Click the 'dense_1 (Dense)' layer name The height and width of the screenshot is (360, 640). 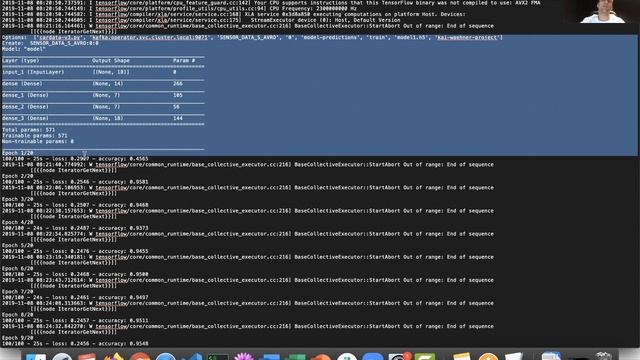click(x=25, y=95)
